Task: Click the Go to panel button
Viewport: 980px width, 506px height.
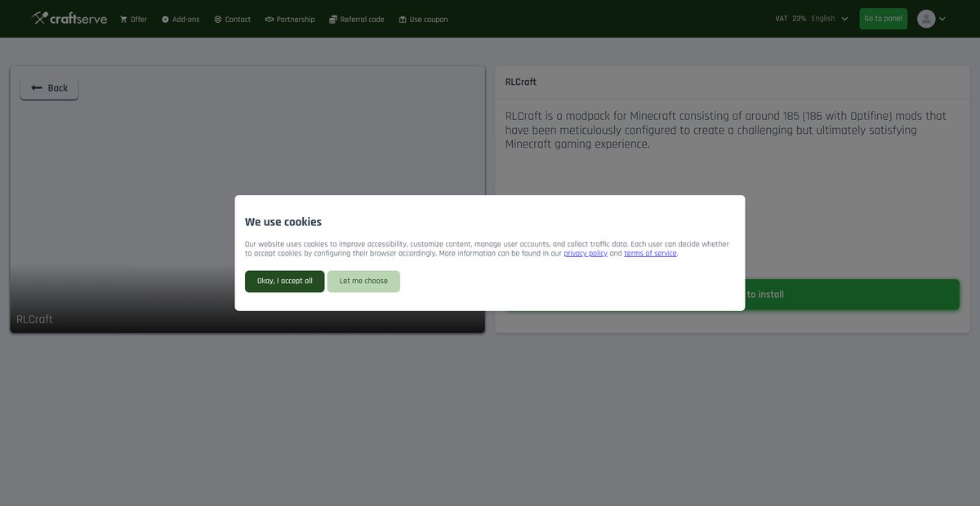Action: point(884,19)
